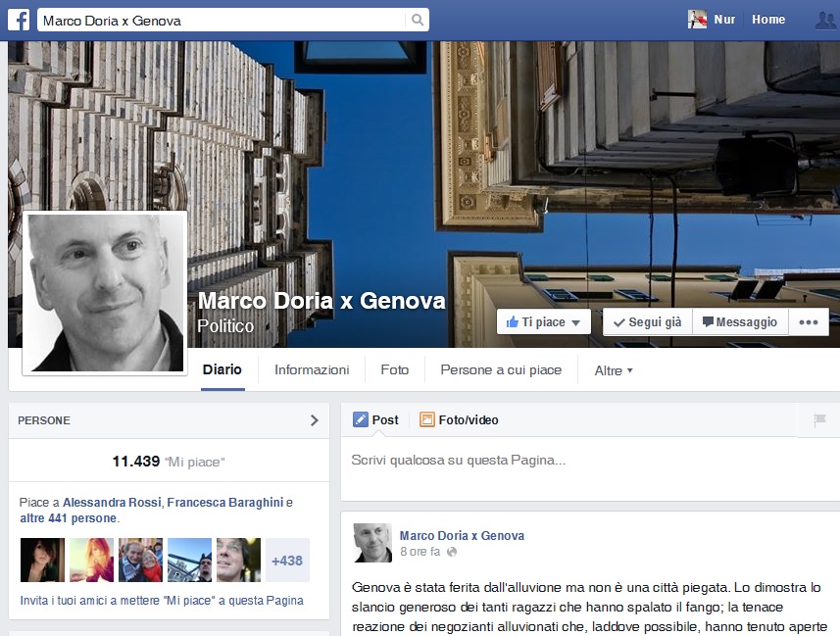Click the PERSONE panel heading
This screenshot has height=636, width=840.
coord(44,420)
